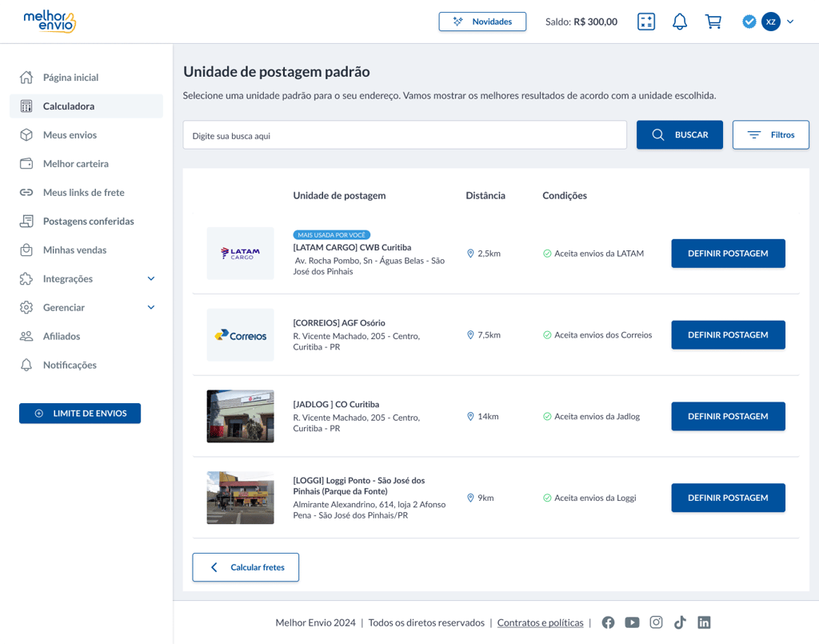The width and height of the screenshot is (819, 644).
Task: Click '[JADLOG ] CO Curitiba' name
Action: [x=336, y=404]
